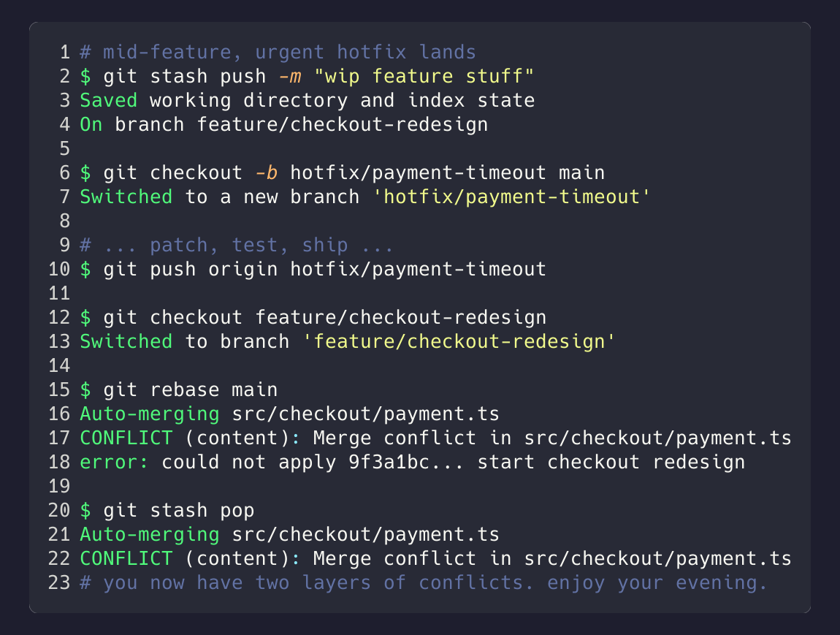
Task: Click line number 8
Action: [65, 221]
